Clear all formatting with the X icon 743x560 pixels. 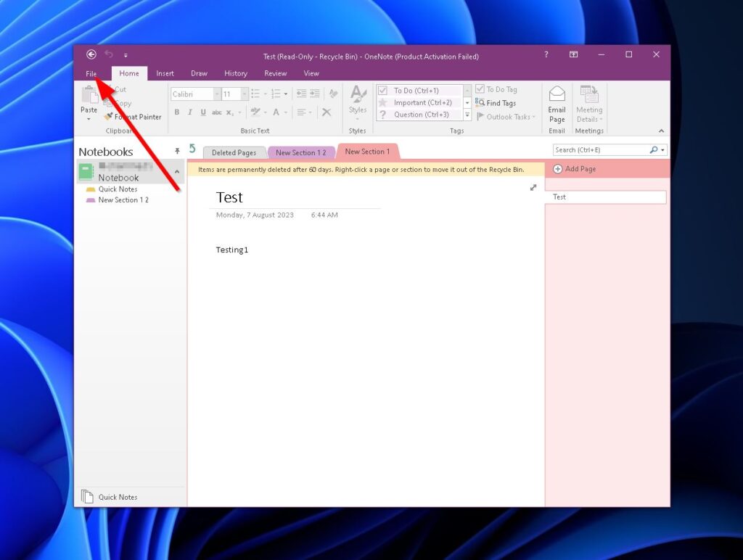coord(327,112)
